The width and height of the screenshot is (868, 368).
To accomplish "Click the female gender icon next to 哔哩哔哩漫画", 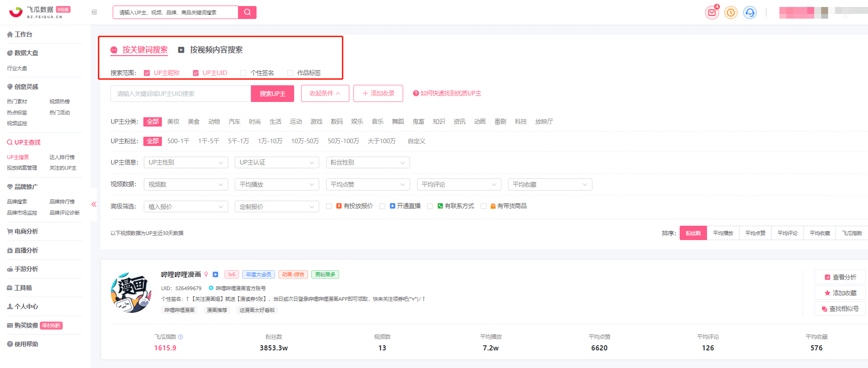I will [x=206, y=274].
